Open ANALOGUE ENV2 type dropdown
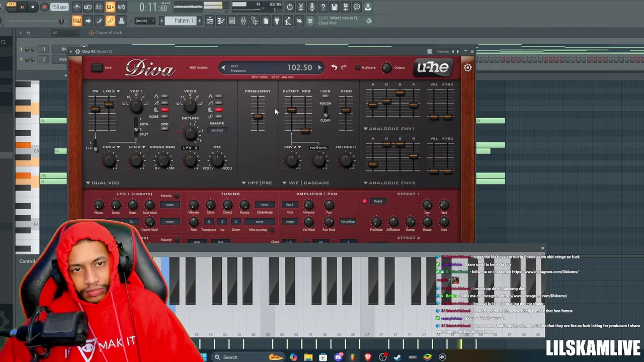Viewport: 644px width, 362px height. click(389, 183)
